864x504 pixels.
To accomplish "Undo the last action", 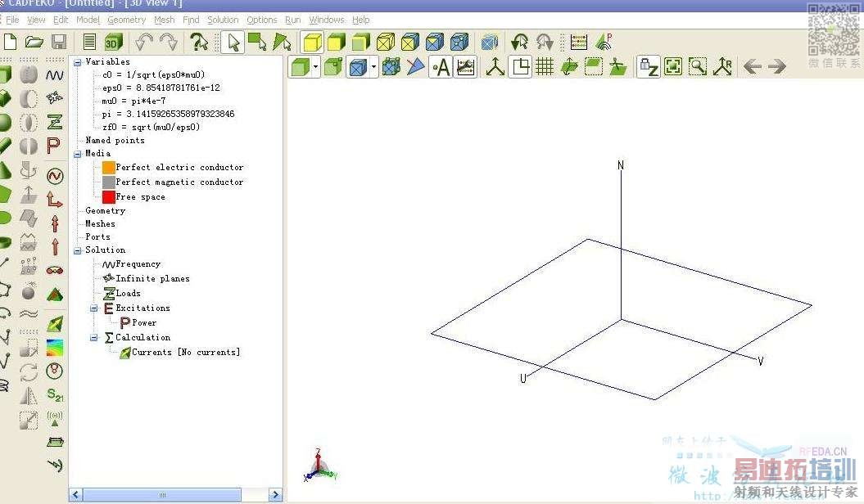I will coord(144,42).
